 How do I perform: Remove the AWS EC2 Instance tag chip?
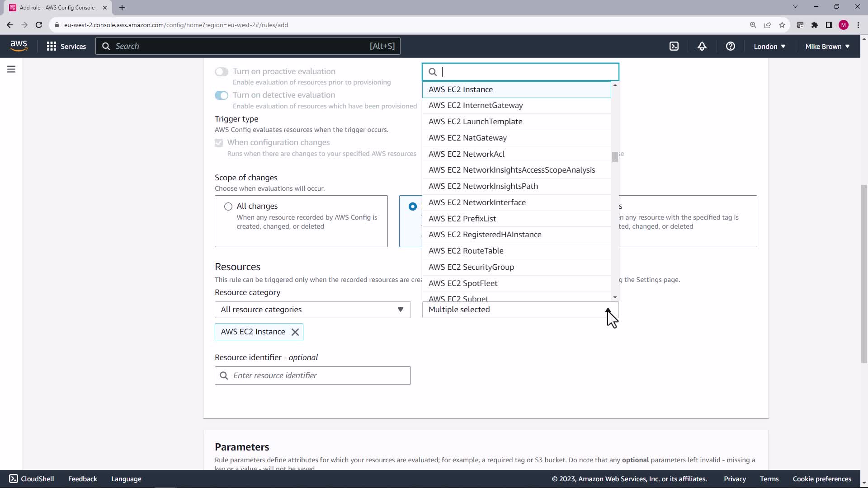click(x=295, y=332)
